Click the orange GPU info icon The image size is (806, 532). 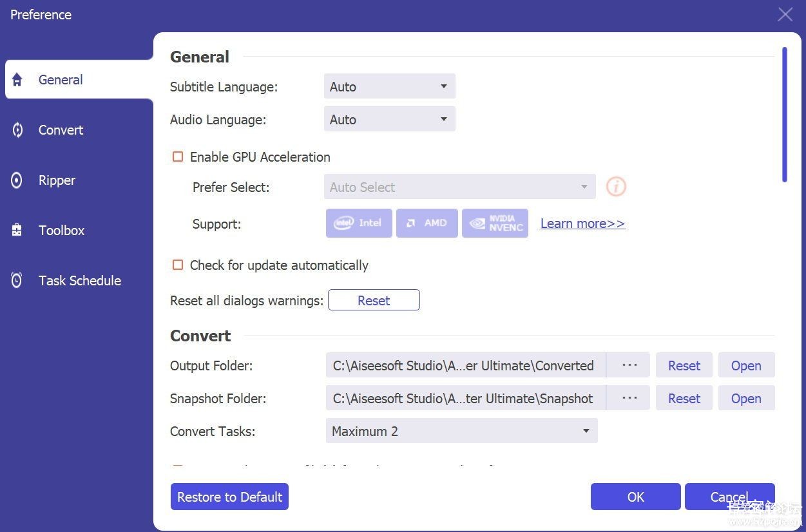click(x=617, y=187)
